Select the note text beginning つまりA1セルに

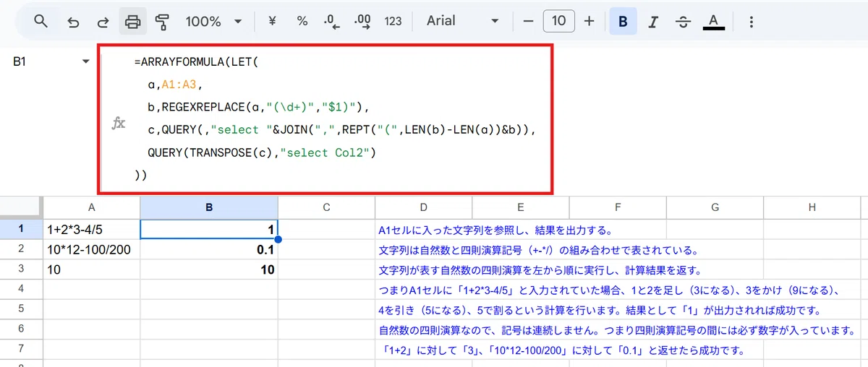click(x=608, y=290)
